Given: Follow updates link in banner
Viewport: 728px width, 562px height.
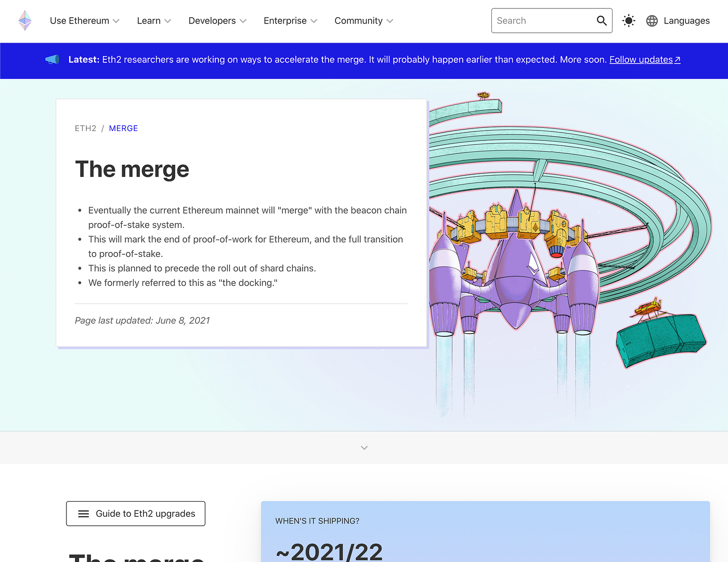Looking at the screenshot, I should click(x=645, y=60).
